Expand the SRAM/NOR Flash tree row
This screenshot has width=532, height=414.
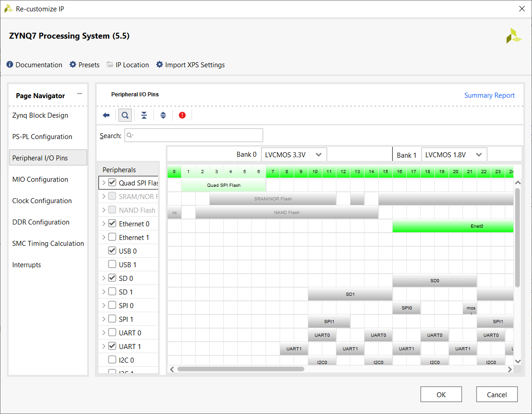(104, 196)
